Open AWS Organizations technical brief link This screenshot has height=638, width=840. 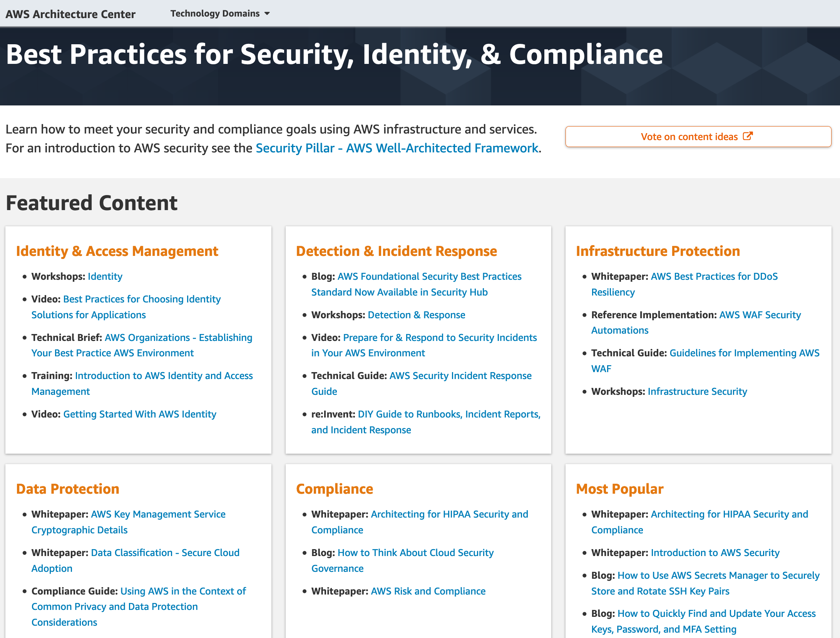[x=142, y=345]
